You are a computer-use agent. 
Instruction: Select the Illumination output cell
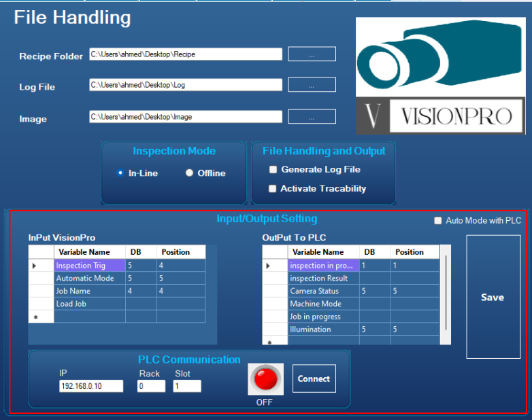pyautogui.click(x=323, y=329)
